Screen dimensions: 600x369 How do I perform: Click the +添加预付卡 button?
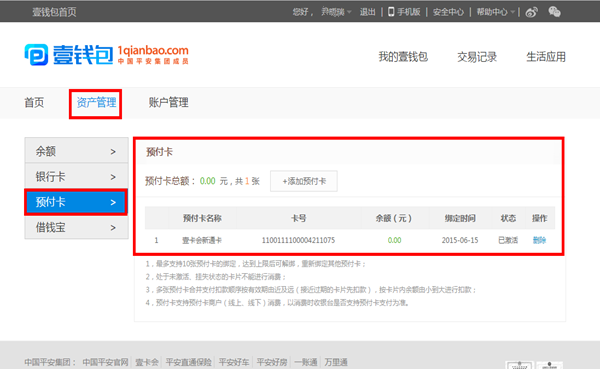pyautogui.click(x=304, y=181)
